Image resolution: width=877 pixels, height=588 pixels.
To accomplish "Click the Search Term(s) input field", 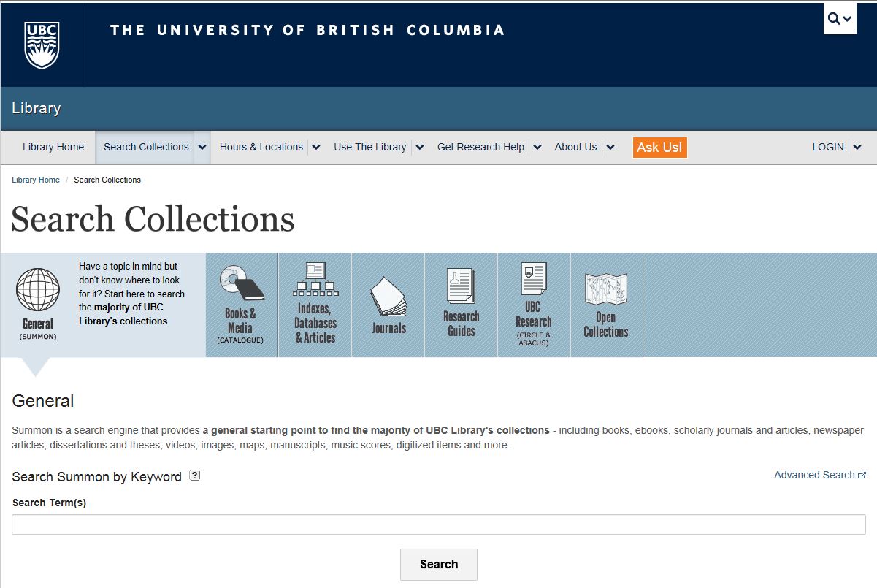I will click(438, 524).
